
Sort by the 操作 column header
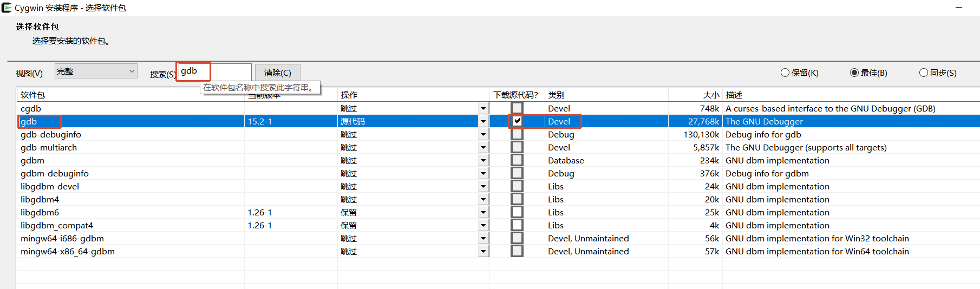pyautogui.click(x=413, y=95)
